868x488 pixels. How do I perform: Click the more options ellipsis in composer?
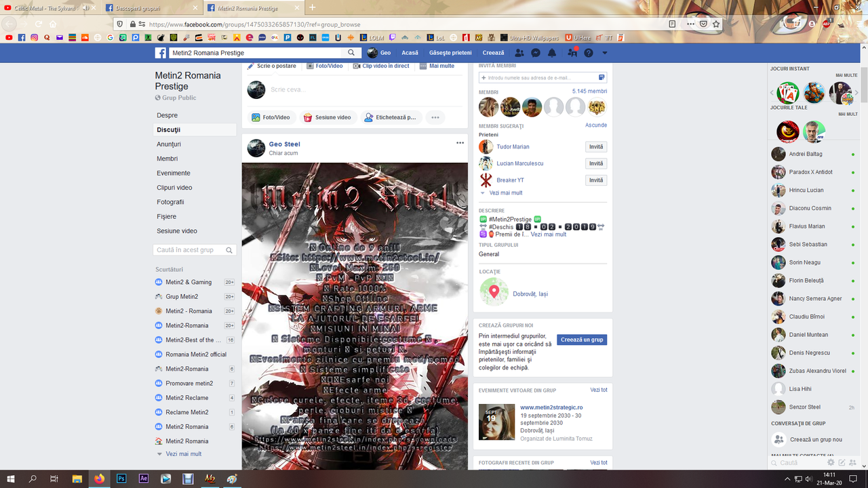click(435, 117)
